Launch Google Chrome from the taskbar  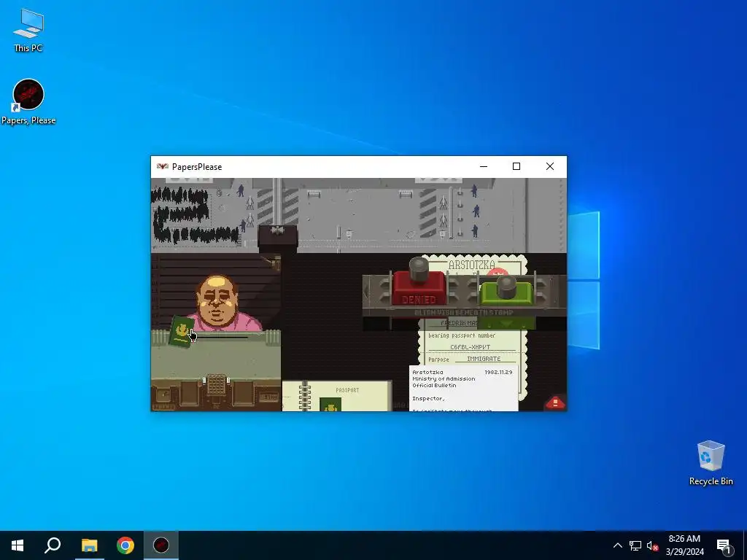click(125, 545)
